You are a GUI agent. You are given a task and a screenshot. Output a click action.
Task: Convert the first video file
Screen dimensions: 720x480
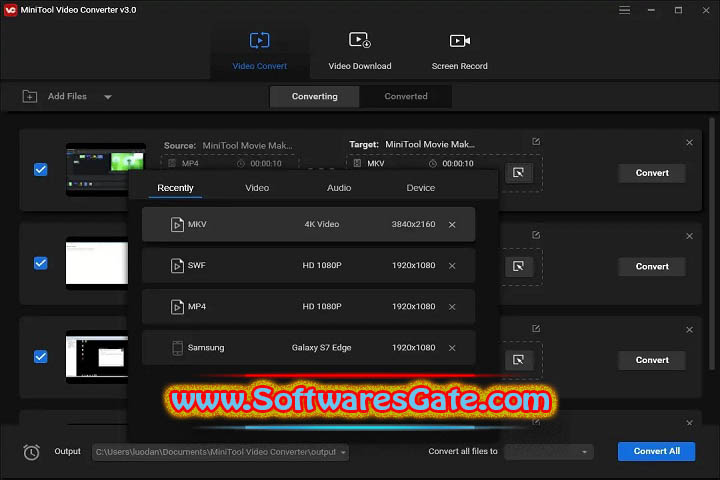(x=652, y=173)
